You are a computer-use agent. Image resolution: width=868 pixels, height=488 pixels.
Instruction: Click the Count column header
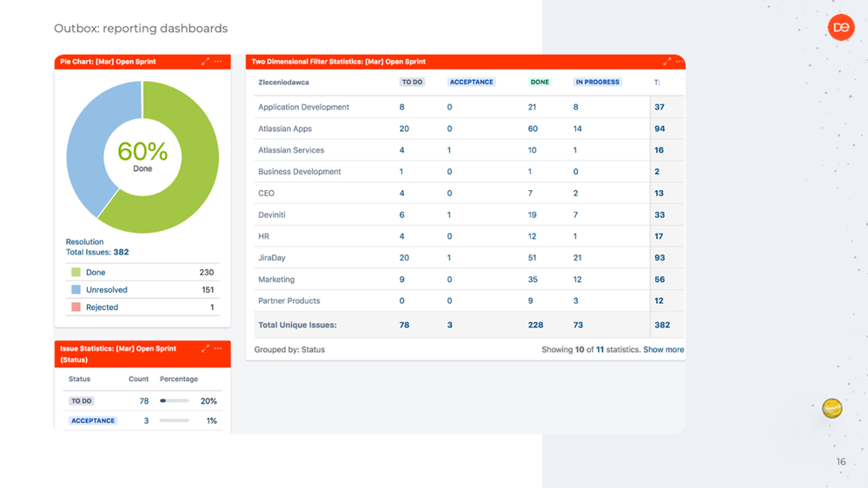(x=138, y=379)
